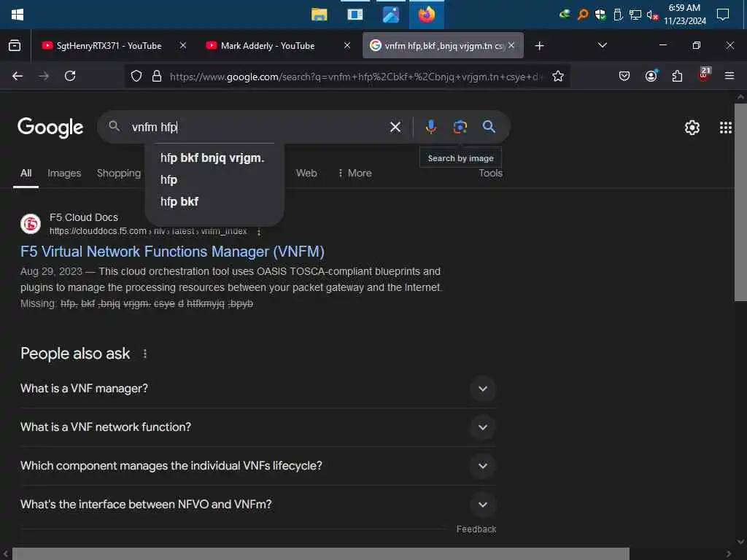Choose the 'hfp bkf' suggestion
Screen dimensions: 747x560
click(x=179, y=202)
